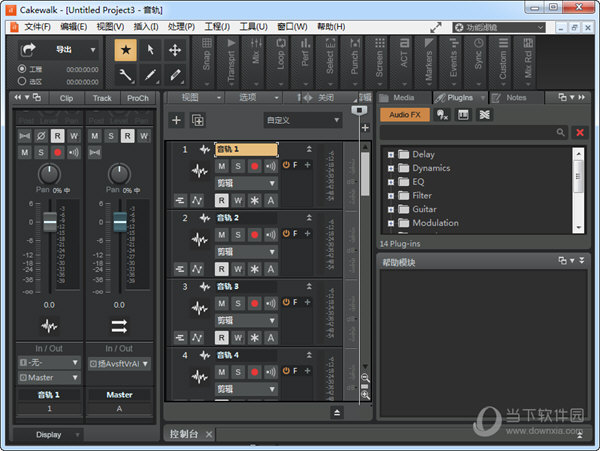Show instruments plug-in browser icon
The height and width of the screenshot is (451, 600).
(463, 115)
